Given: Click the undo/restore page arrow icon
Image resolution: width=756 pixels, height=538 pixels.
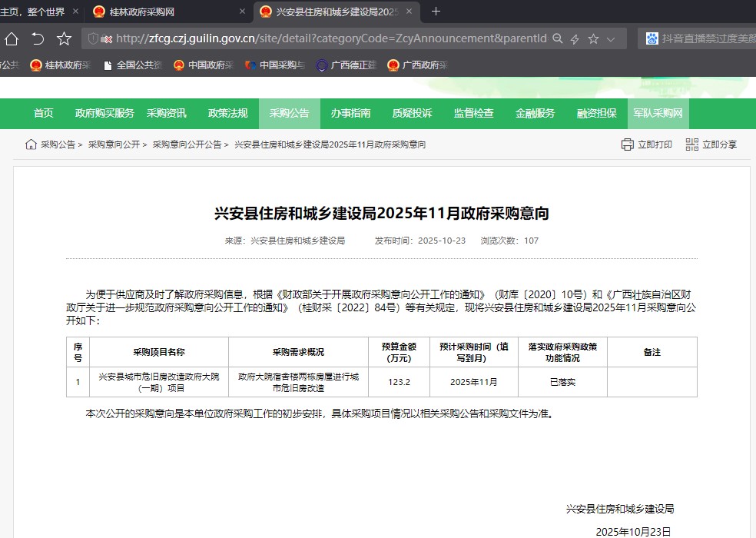Looking at the screenshot, I should pos(38,38).
